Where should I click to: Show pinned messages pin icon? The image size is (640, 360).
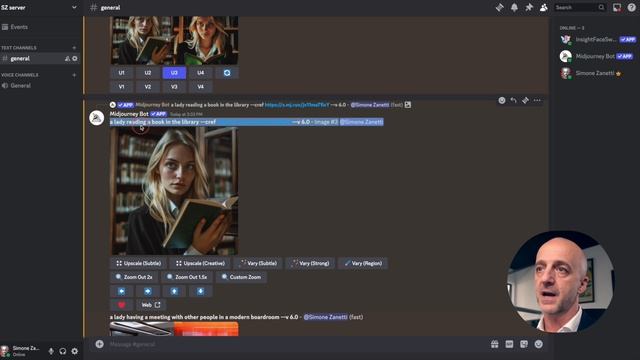(529, 7)
